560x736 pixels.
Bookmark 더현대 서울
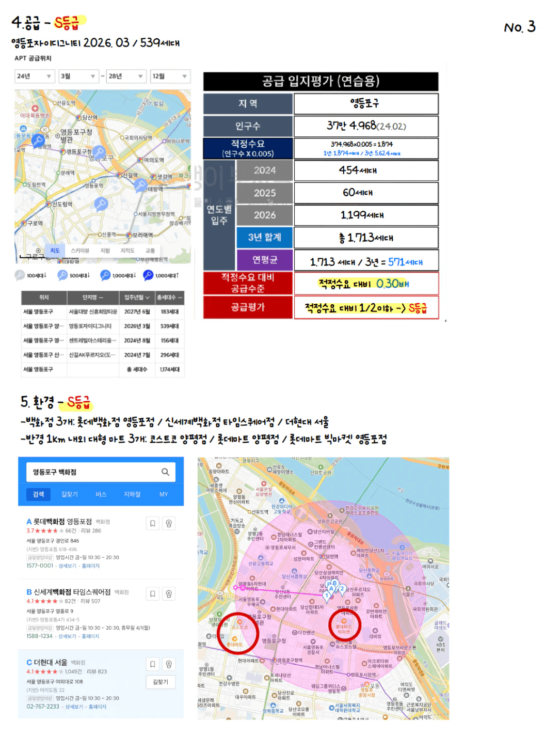[153, 664]
